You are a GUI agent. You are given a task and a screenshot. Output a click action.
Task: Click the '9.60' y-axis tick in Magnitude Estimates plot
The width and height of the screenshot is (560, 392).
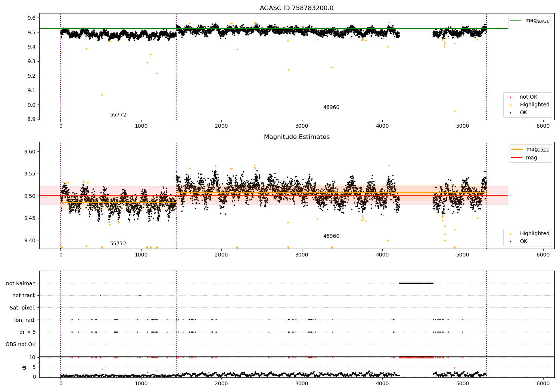pos(30,152)
